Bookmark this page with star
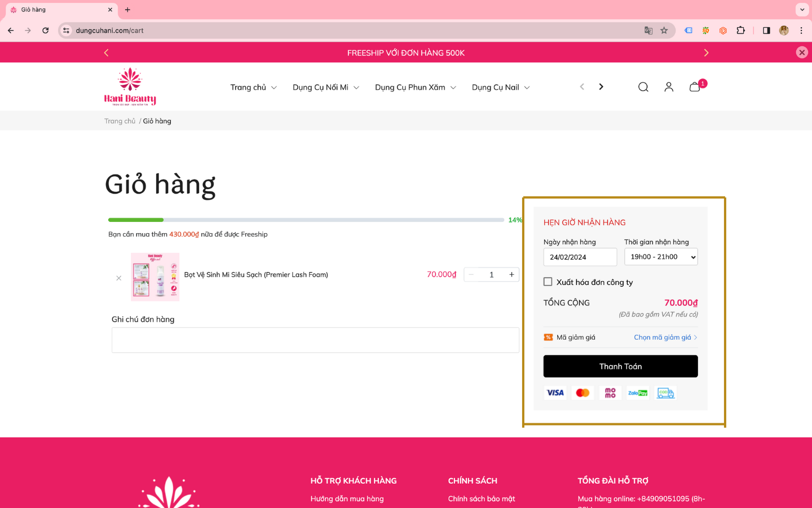 tap(664, 30)
